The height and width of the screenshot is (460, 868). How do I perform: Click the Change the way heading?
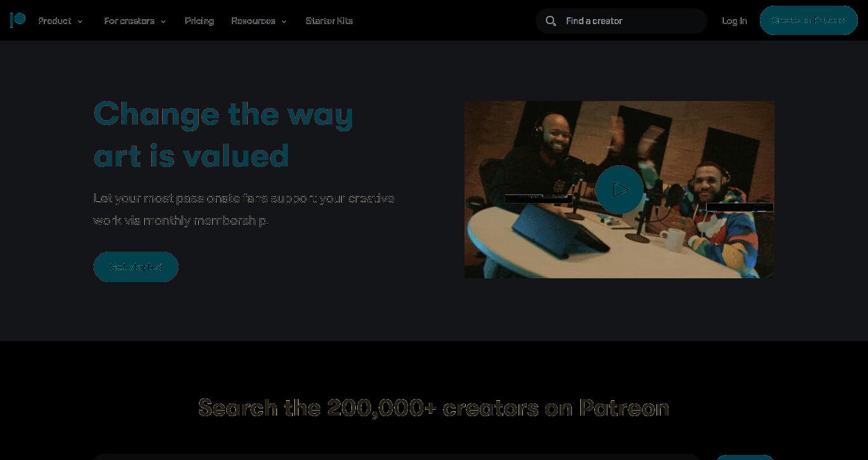[x=223, y=114]
